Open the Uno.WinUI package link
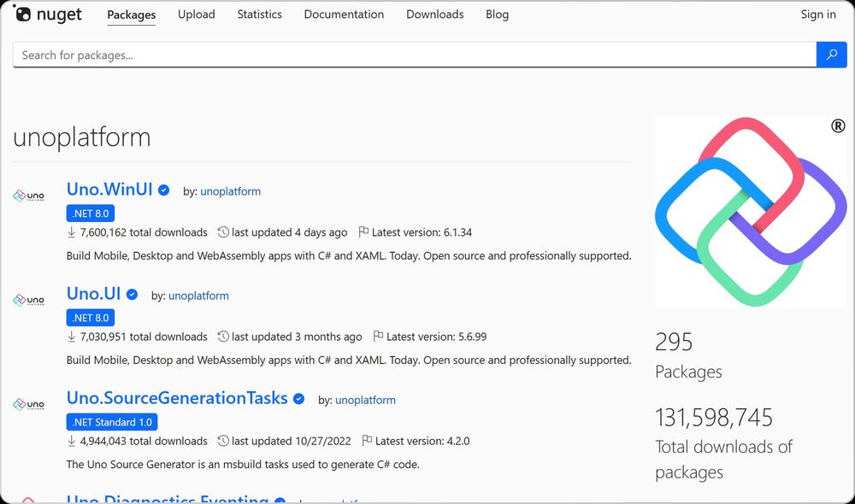The width and height of the screenshot is (855, 504). coord(109,189)
